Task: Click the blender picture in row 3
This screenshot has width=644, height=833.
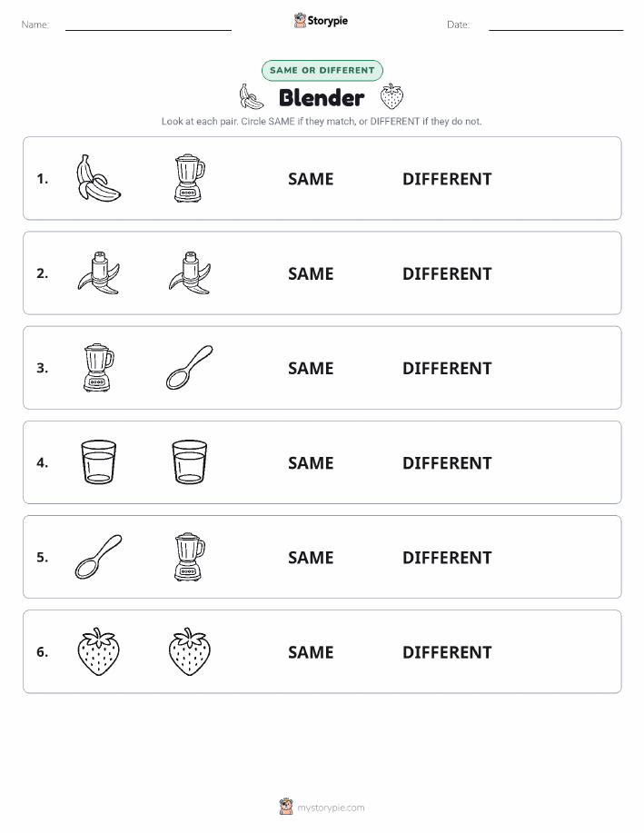Action: 99,368
